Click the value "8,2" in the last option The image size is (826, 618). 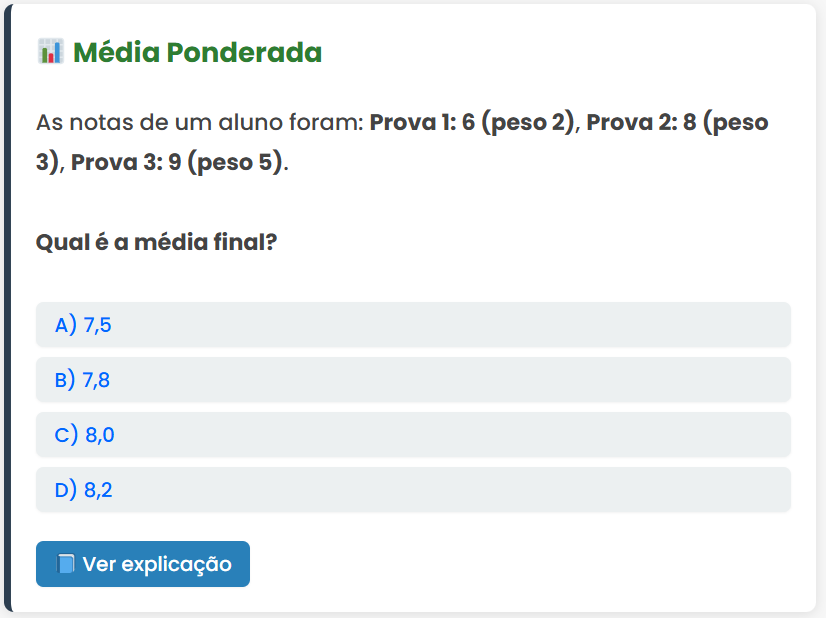98,490
